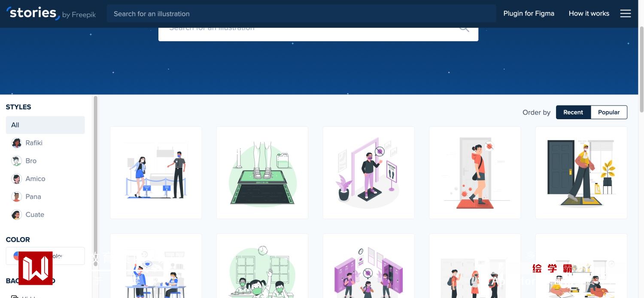Click the magnifier icon in the hero search box
This screenshot has width=644, height=298.
pyautogui.click(x=464, y=29)
